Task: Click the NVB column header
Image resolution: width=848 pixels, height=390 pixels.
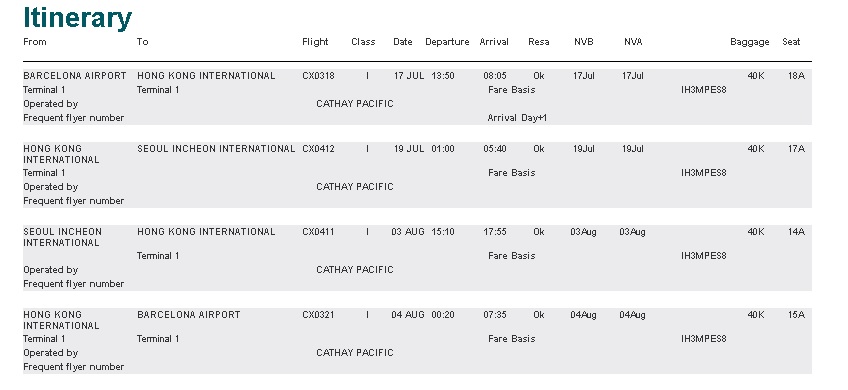Action: [584, 42]
